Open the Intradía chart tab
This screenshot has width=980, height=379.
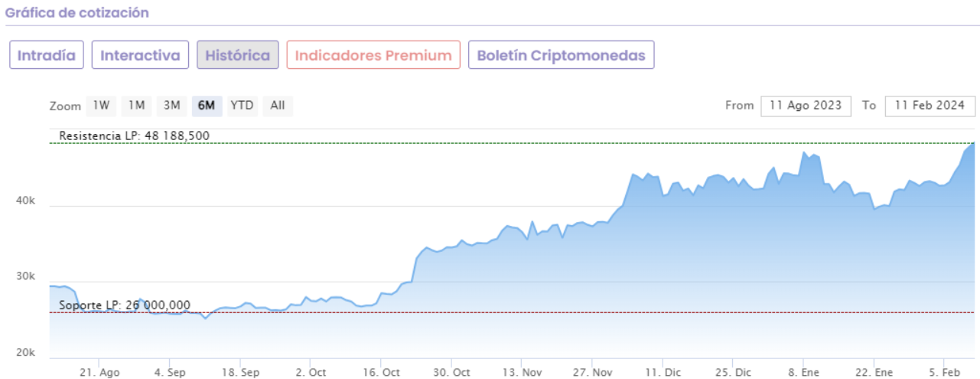coord(47,55)
